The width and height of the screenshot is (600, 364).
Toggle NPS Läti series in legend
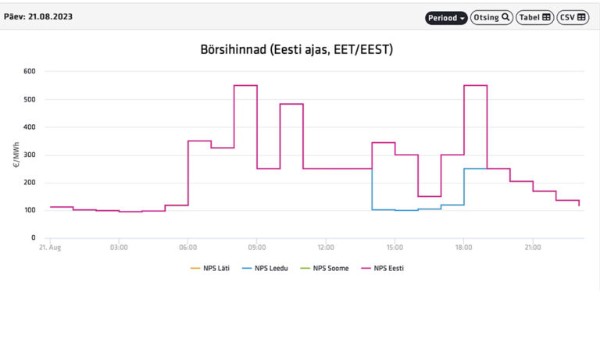tap(215, 269)
